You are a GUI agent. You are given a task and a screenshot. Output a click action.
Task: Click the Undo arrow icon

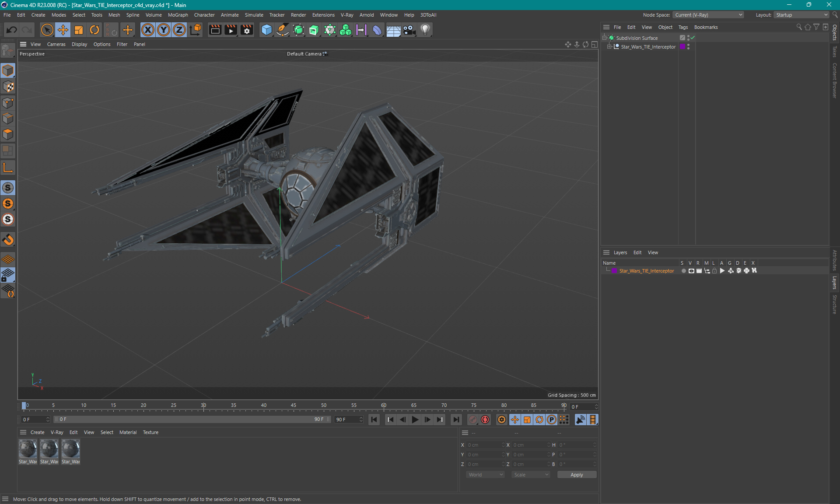click(x=12, y=30)
